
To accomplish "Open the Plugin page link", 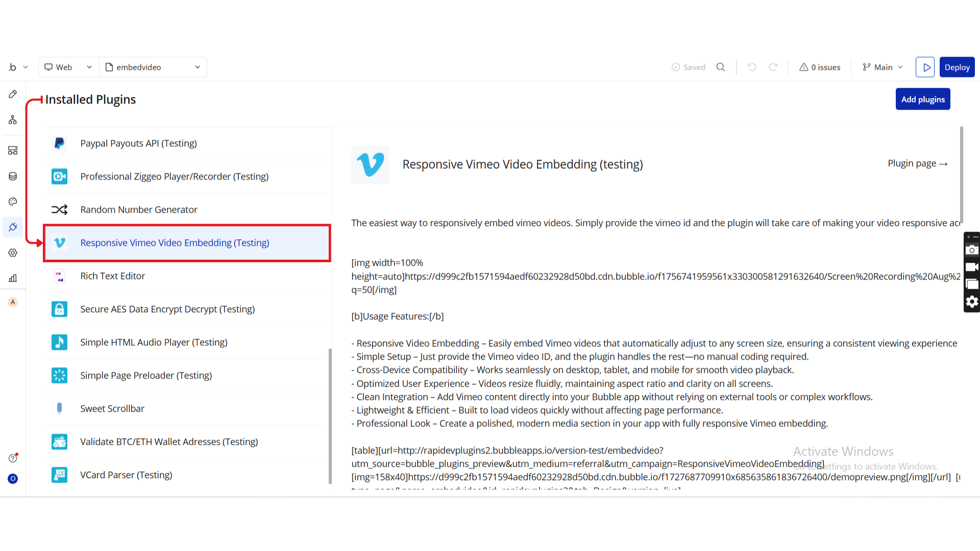I will coord(917,163).
